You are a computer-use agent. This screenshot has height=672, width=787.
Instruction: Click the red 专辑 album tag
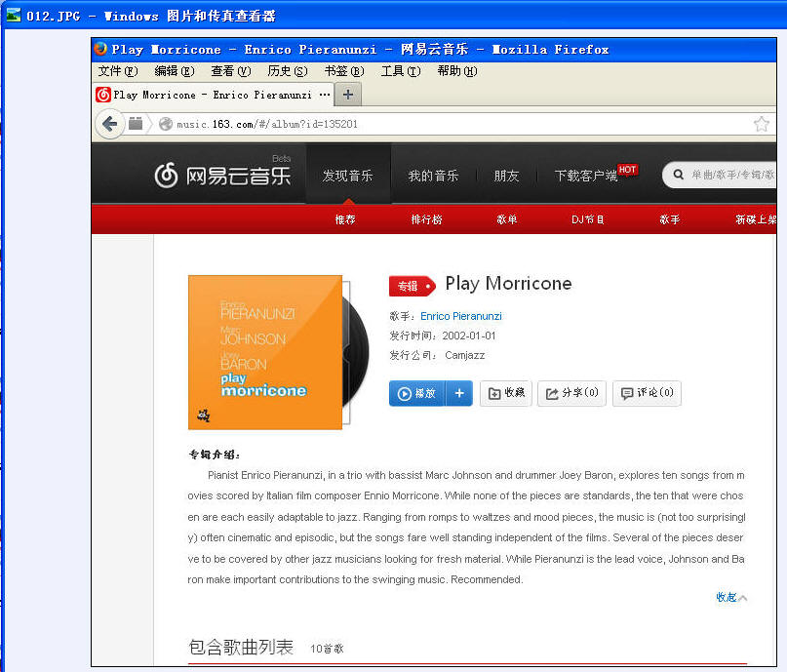click(413, 286)
